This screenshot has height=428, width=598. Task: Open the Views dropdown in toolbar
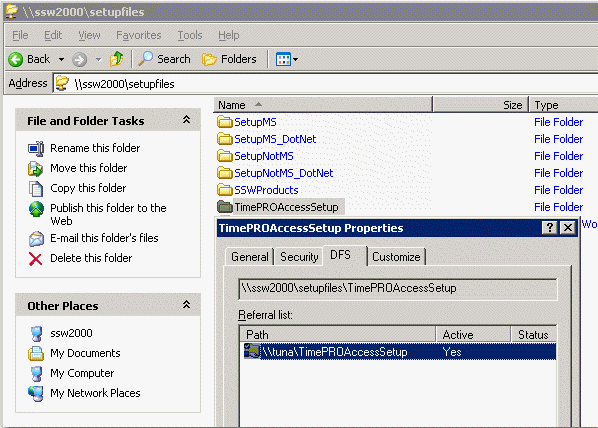tap(287, 59)
